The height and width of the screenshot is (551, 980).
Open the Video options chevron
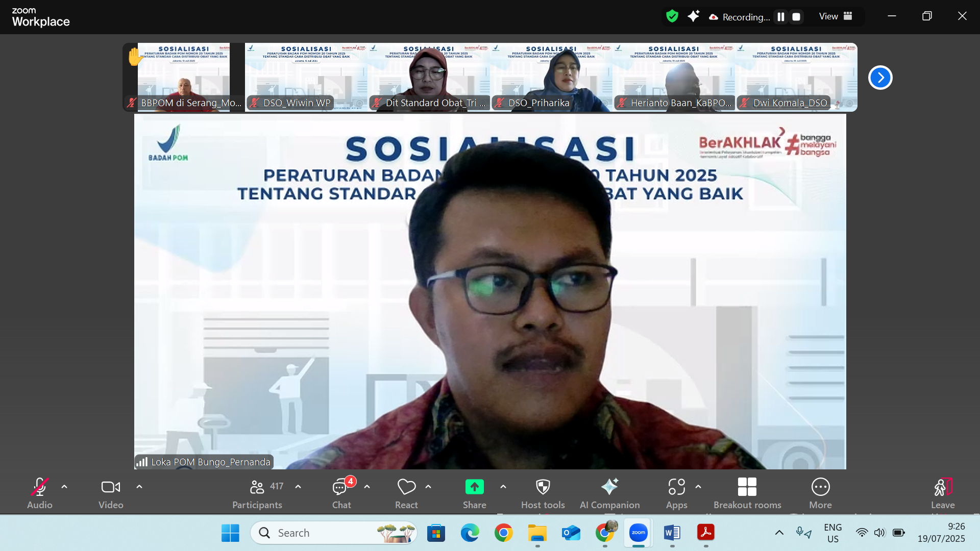139,487
